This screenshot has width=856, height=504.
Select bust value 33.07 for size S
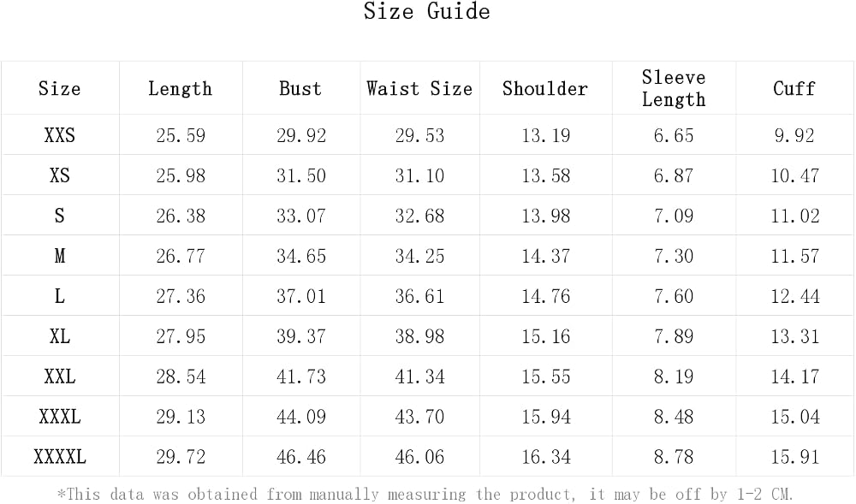(300, 216)
